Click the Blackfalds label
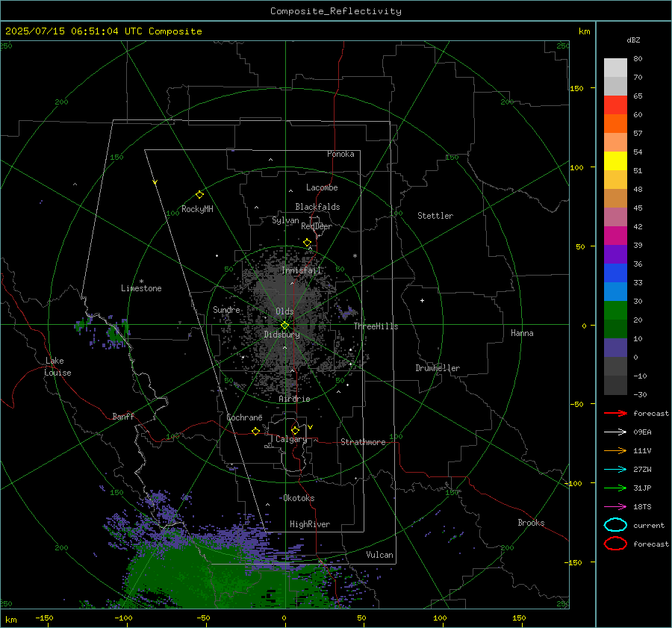The image size is (672, 628). point(317,207)
